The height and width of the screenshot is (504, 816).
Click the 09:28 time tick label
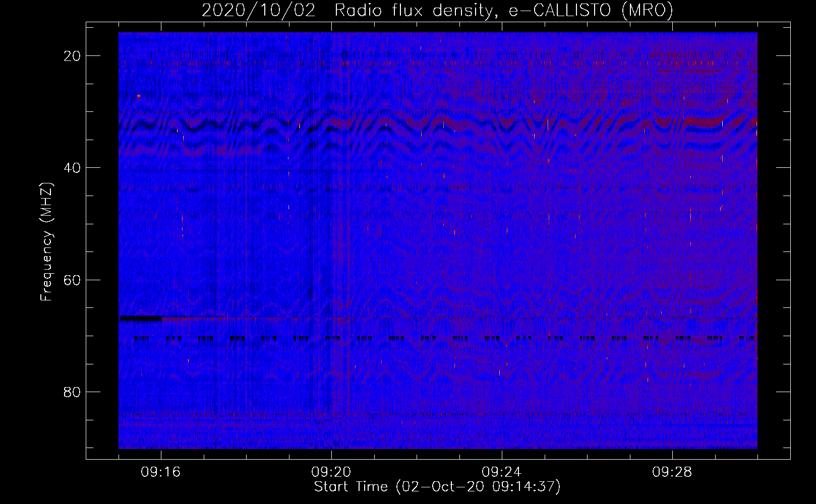672,472
